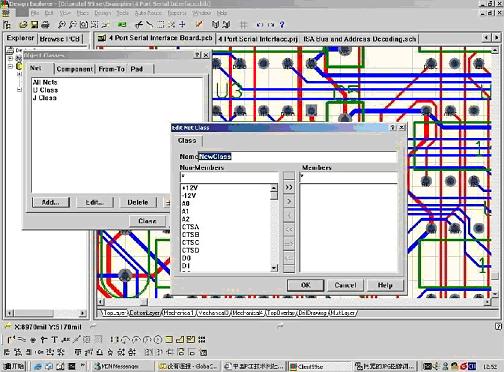Viewport: 504px width, 372px height.
Task: Open the Browse PCB panel tab
Action: coord(60,39)
